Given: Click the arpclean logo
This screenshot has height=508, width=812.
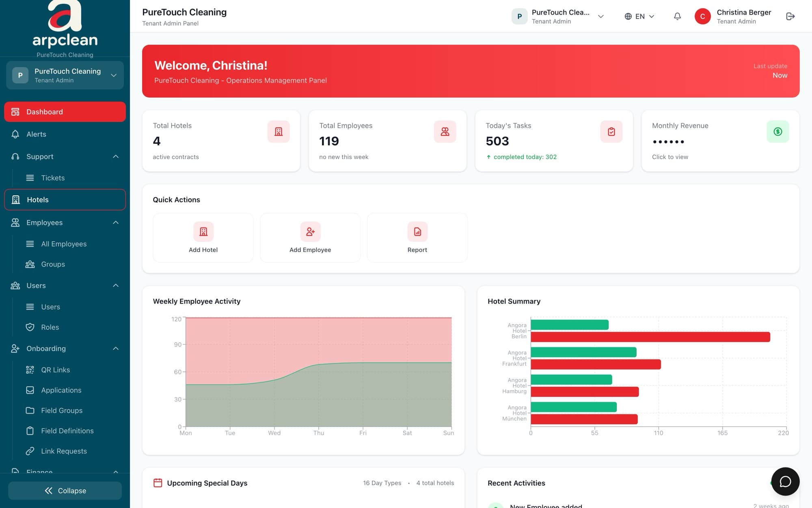Looking at the screenshot, I should point(65,24).
